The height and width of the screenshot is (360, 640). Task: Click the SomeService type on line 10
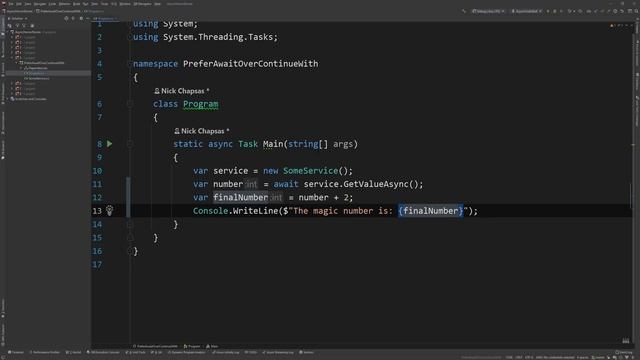click(x=311, y=171)
